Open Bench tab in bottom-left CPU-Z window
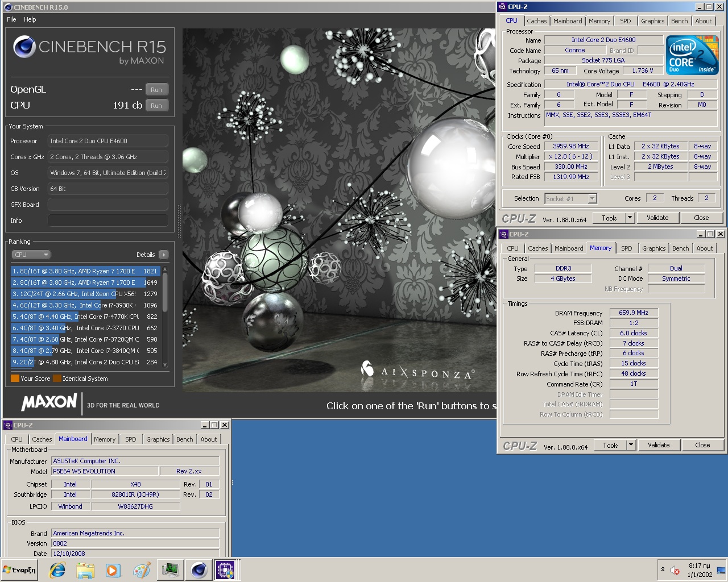Screen dimensions: 728x582 [x=184, y=439]
